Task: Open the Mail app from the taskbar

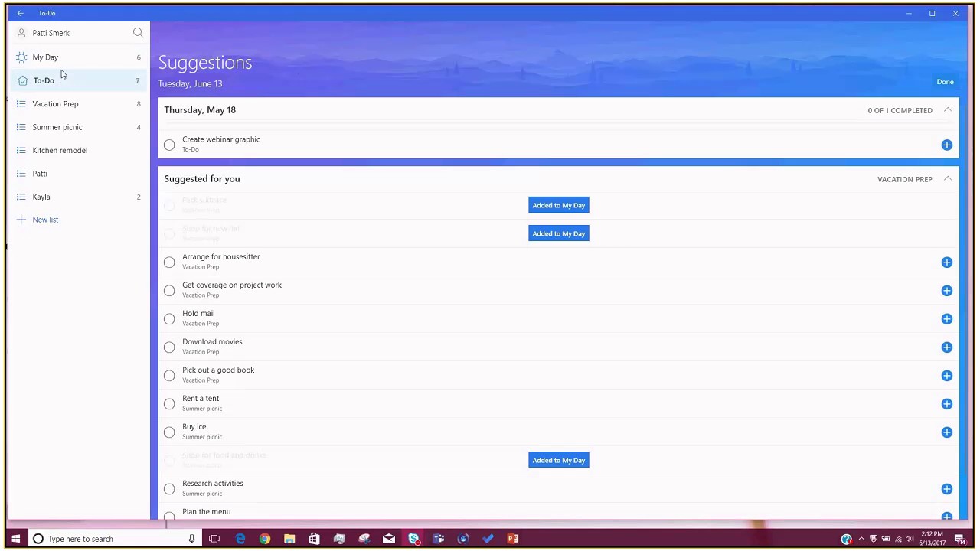Action: click(389, 539)
